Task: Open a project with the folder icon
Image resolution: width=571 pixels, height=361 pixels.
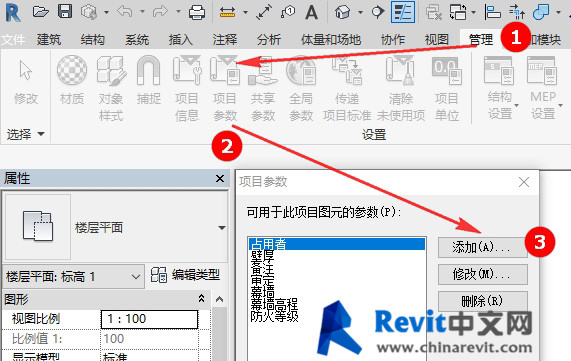Action: [x=40, y=12]
